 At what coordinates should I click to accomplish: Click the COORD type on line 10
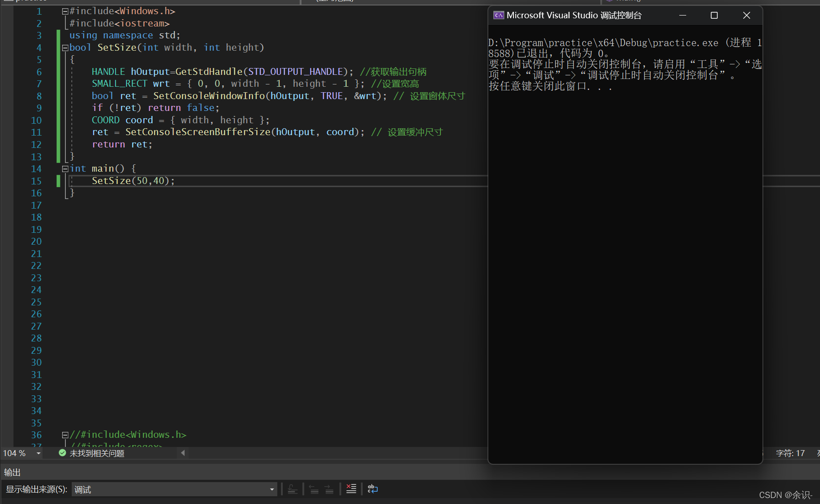click(106, 120)
